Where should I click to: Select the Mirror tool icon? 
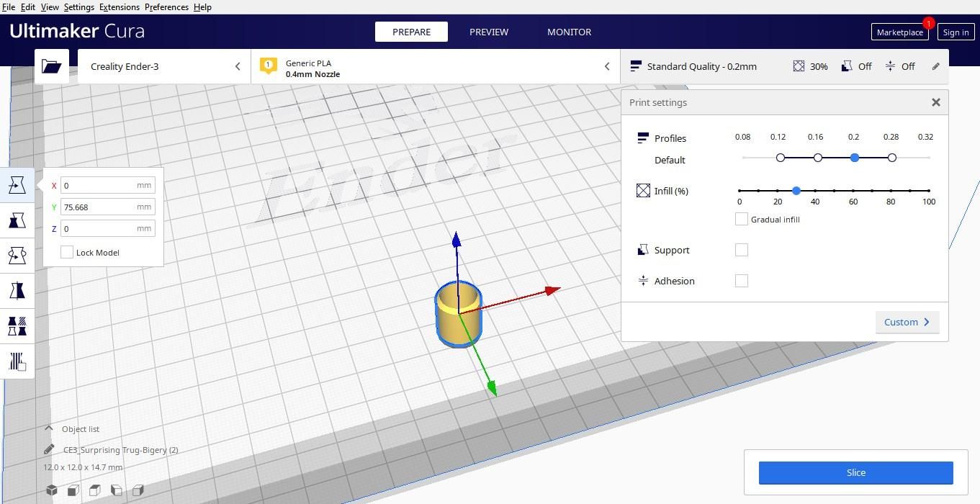(x=17, y=290)
